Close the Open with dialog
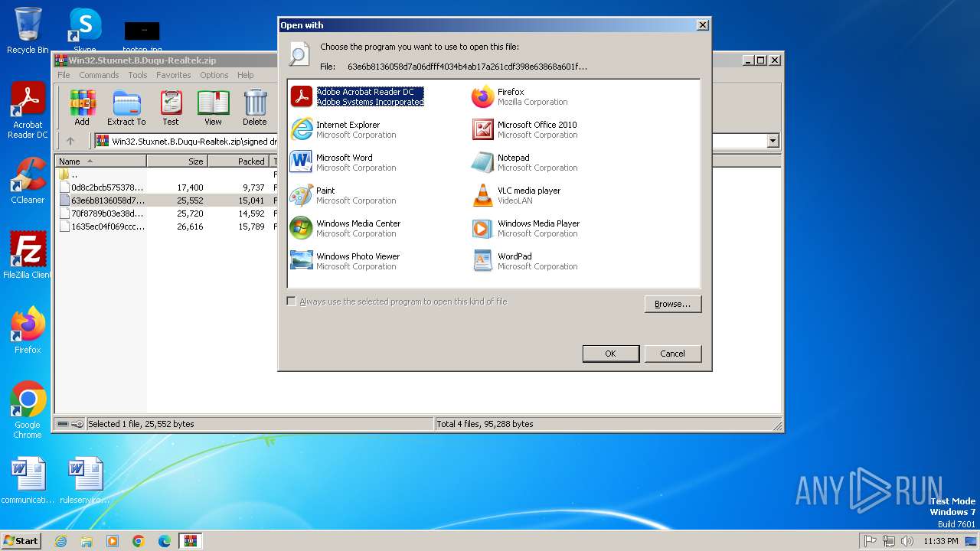 click(x=702, y=25)
